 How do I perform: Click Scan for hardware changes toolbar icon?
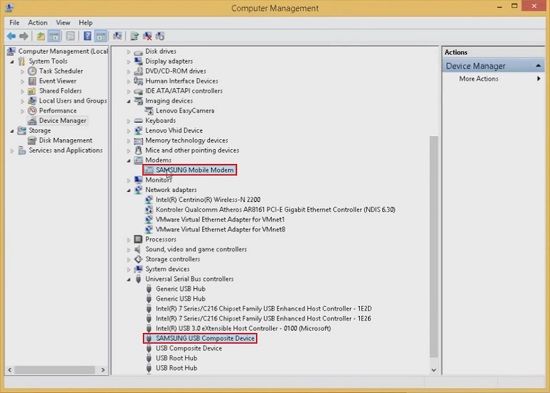tap(118, 36)
